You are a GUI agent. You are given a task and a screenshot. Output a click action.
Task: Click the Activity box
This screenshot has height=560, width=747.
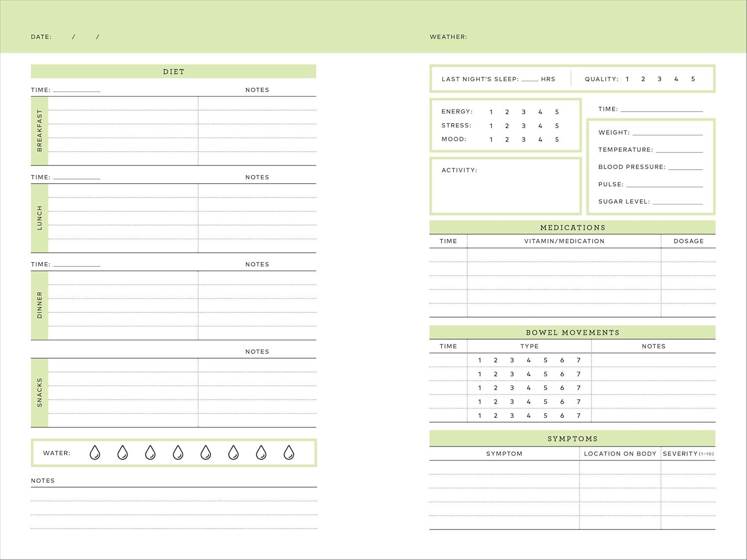[x=505, y=186]
